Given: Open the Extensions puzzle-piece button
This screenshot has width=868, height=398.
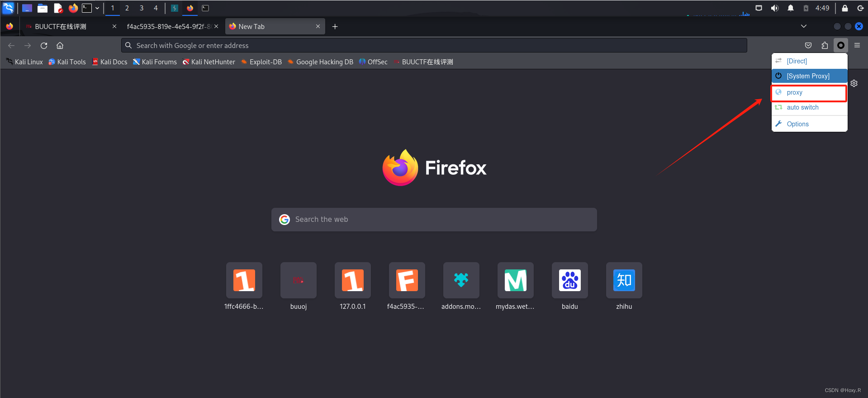Looking at the screenshot, I should pyautogui.click(x=825, y=45).
